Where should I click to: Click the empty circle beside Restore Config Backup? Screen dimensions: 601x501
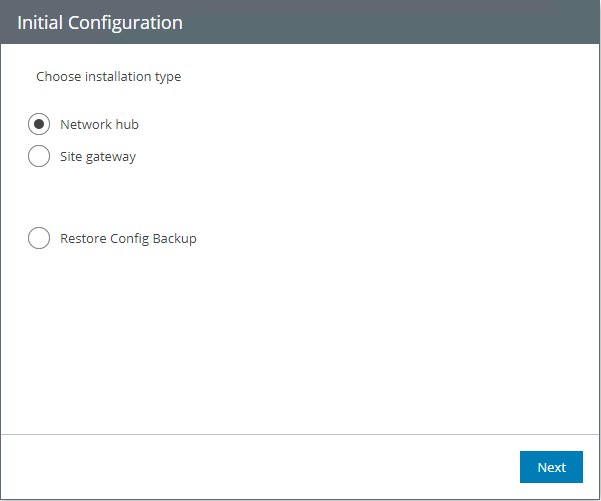tap(39, 239)
